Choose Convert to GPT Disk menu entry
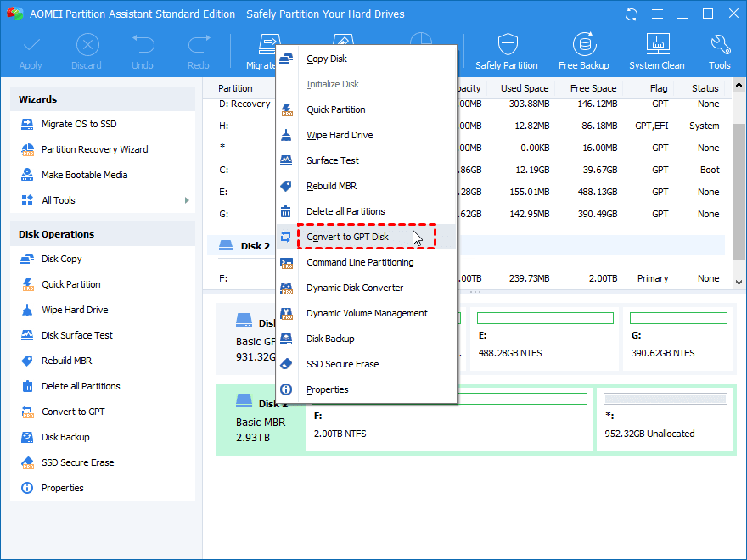 (x=347, y=237)
